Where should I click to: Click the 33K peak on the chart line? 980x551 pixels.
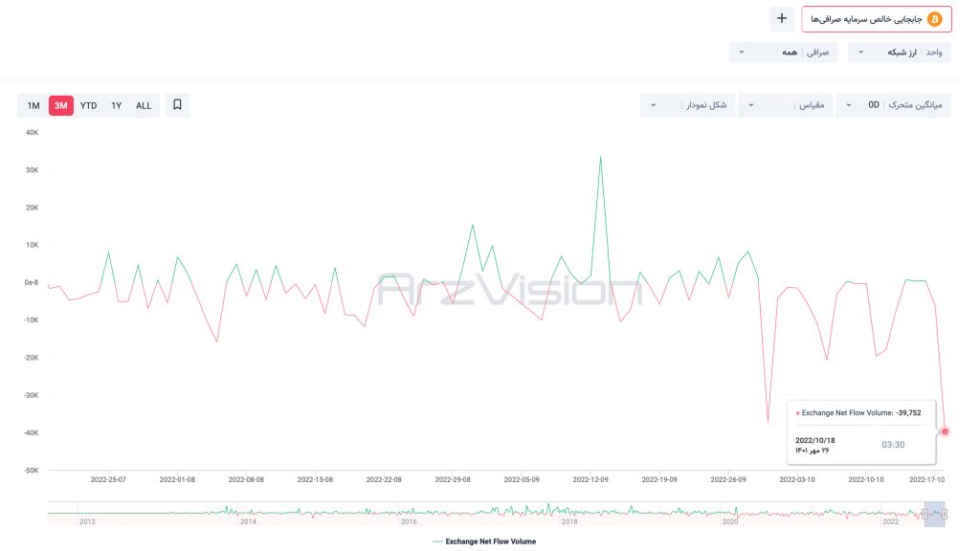600,157
